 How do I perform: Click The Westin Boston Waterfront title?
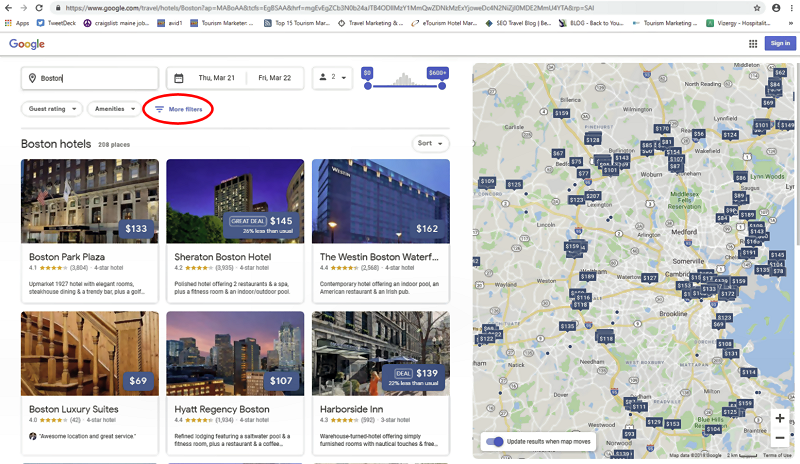(379, 257)
